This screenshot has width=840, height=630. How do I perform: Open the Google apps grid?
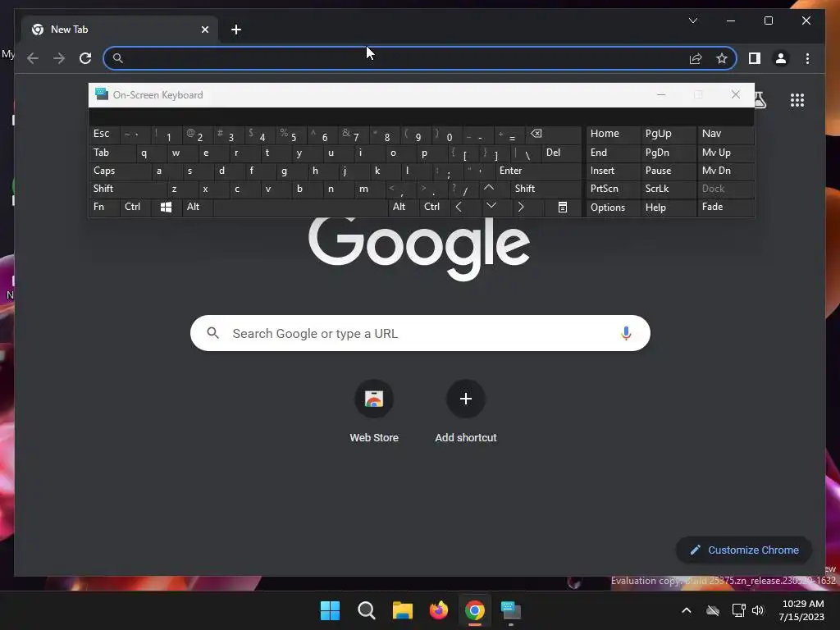coord(797,100)
